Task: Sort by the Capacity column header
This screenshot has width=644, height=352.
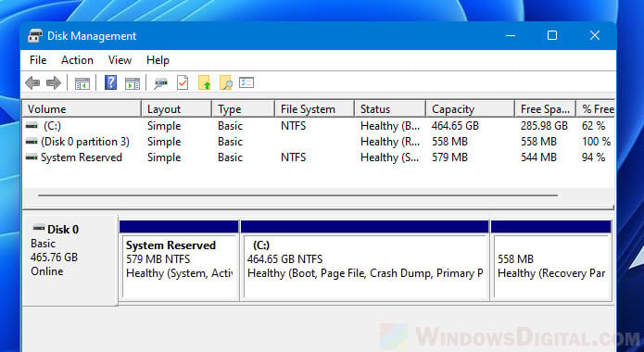Action: [471, 109]
